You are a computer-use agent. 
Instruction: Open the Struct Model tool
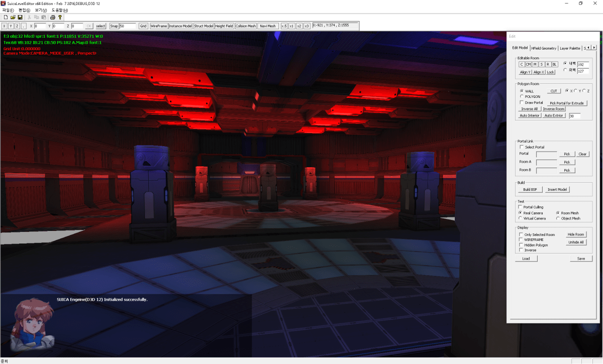tap(204, 26)
